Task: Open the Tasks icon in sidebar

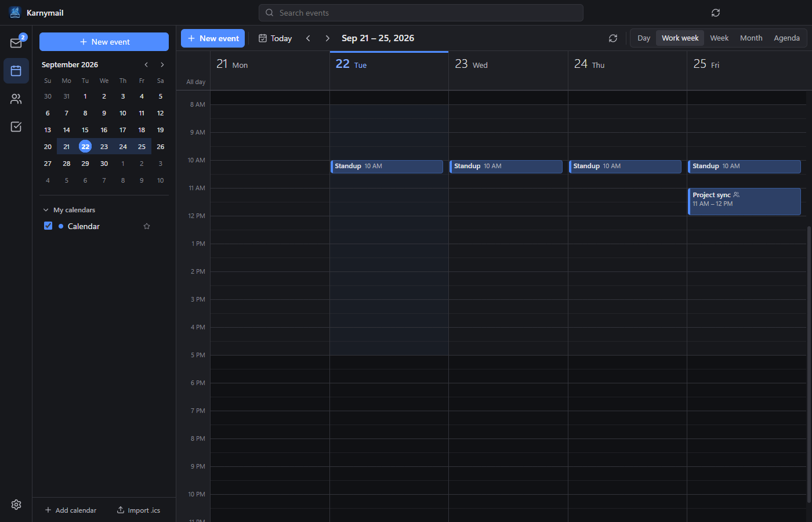Action: click(16, 126)
